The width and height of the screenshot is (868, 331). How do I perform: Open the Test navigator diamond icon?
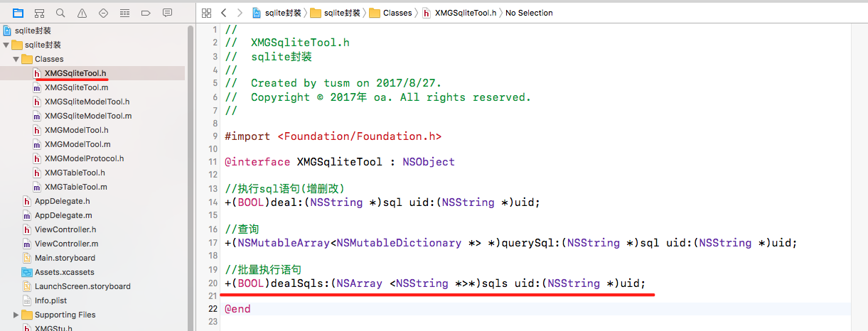click(103, 13)
